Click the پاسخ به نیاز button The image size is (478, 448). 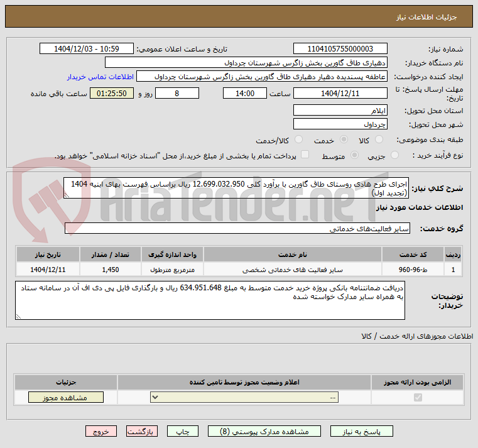click(362, 431)
